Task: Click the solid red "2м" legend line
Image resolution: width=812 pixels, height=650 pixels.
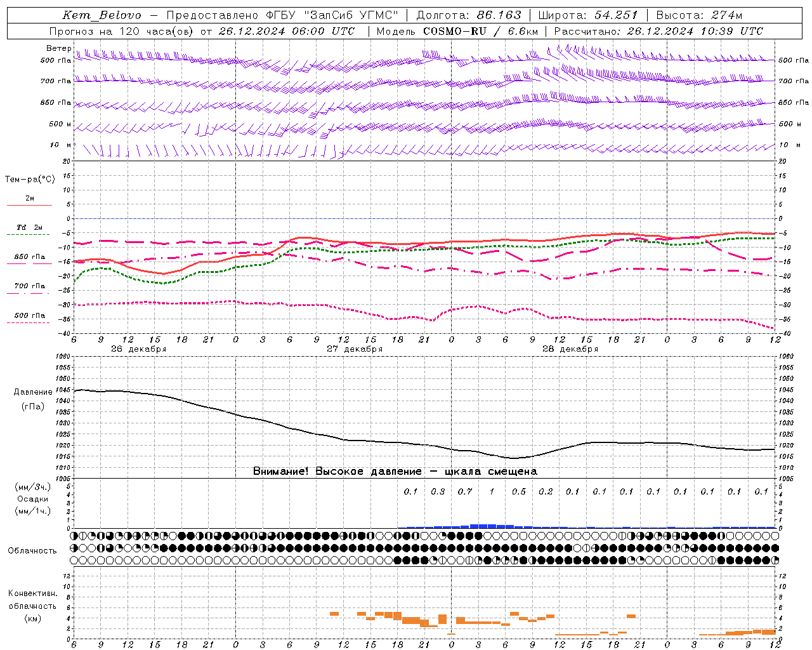Action: tap(29, 205)
